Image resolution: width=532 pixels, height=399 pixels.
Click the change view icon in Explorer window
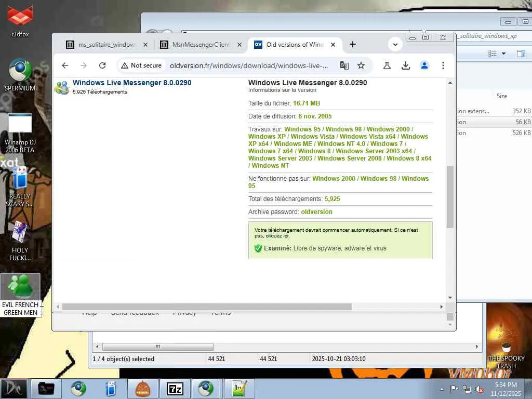(x=493, y=54)
